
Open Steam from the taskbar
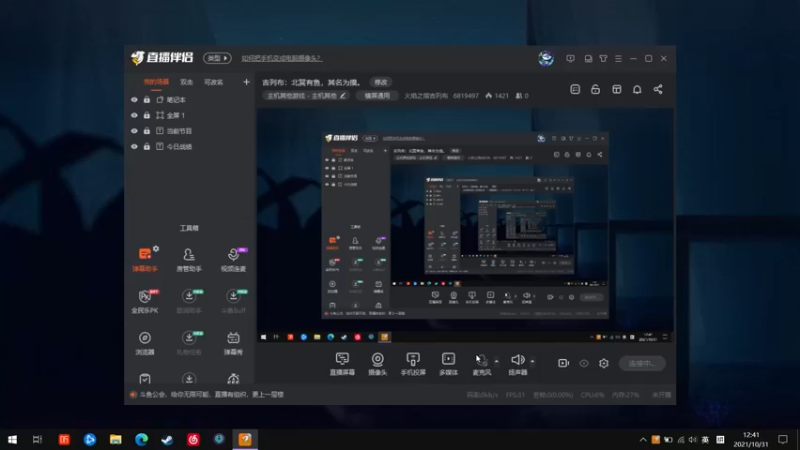click(x=167, y=439)
